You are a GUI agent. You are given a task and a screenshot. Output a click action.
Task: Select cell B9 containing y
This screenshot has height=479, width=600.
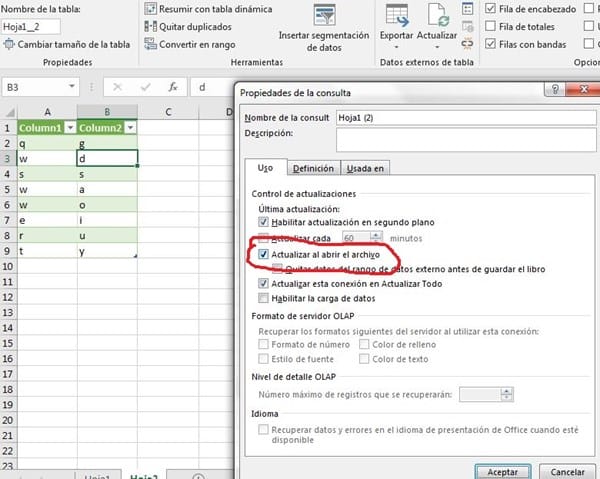click(108, 251)
